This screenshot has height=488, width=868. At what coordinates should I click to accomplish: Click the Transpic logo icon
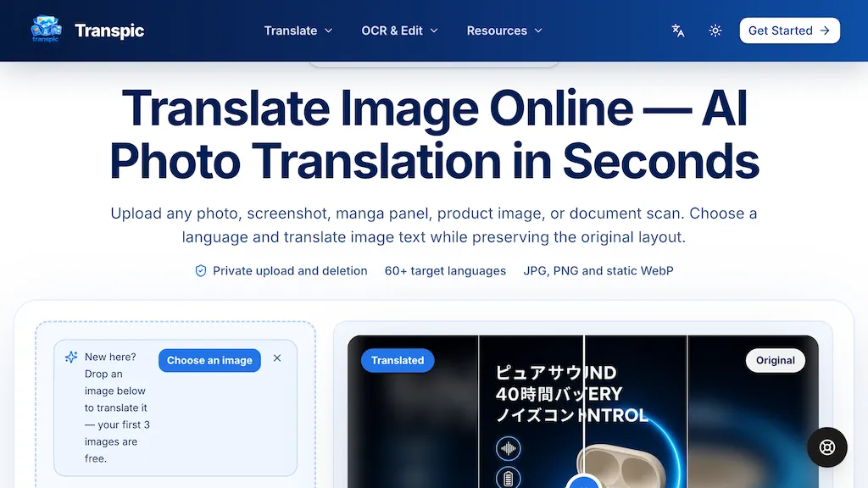point(46,30)
